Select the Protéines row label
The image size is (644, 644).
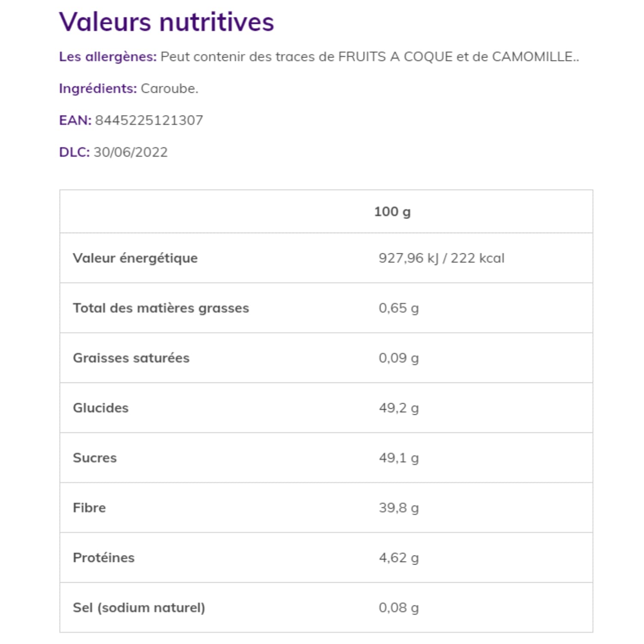(104, 557)
